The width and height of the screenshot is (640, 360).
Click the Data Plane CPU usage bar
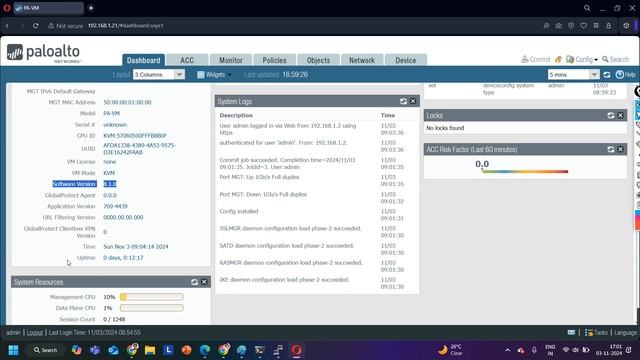[x=151, y=308]
